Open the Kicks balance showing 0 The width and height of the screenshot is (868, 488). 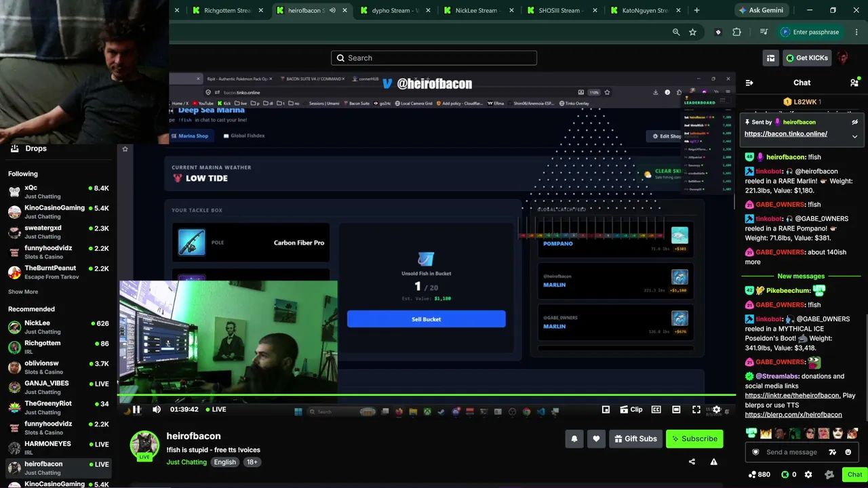point(789,474)
